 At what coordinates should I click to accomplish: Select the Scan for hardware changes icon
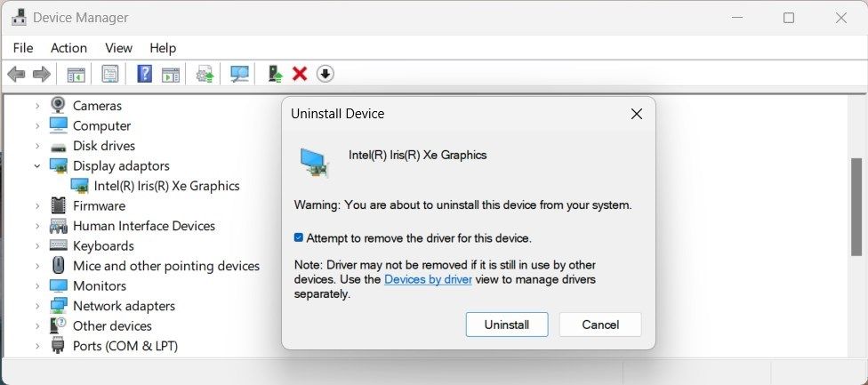pyautogui.click(x=240, y=74)
